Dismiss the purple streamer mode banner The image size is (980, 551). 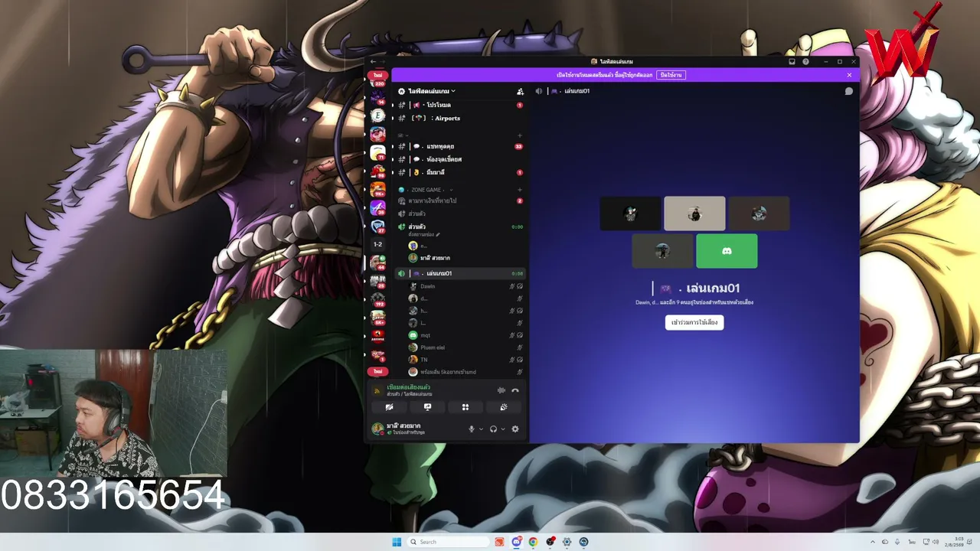[849, 75]
